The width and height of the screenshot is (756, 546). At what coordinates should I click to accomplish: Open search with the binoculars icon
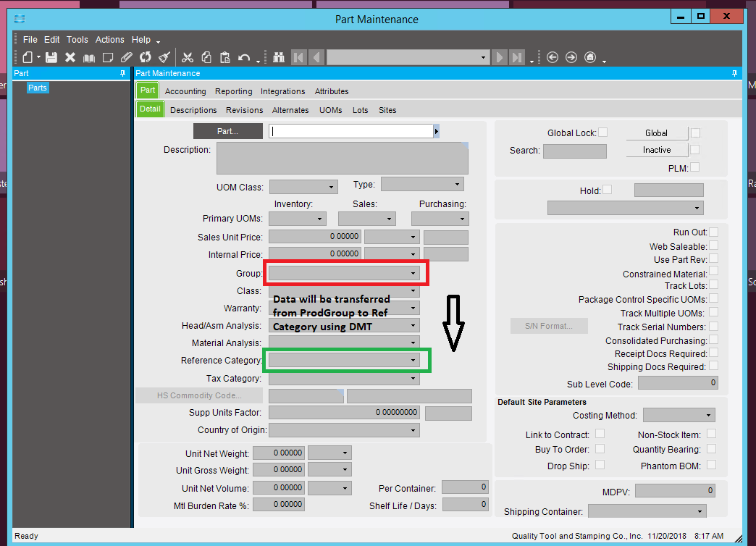280,57
